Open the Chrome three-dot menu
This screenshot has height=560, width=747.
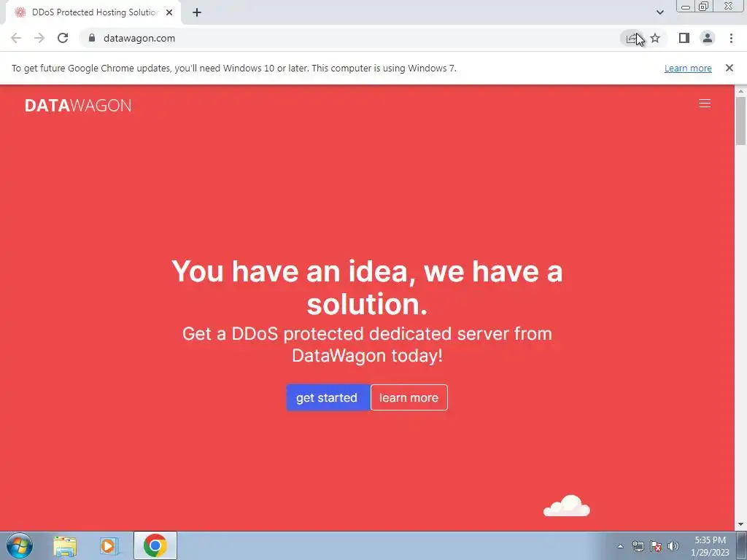[731, 38]
